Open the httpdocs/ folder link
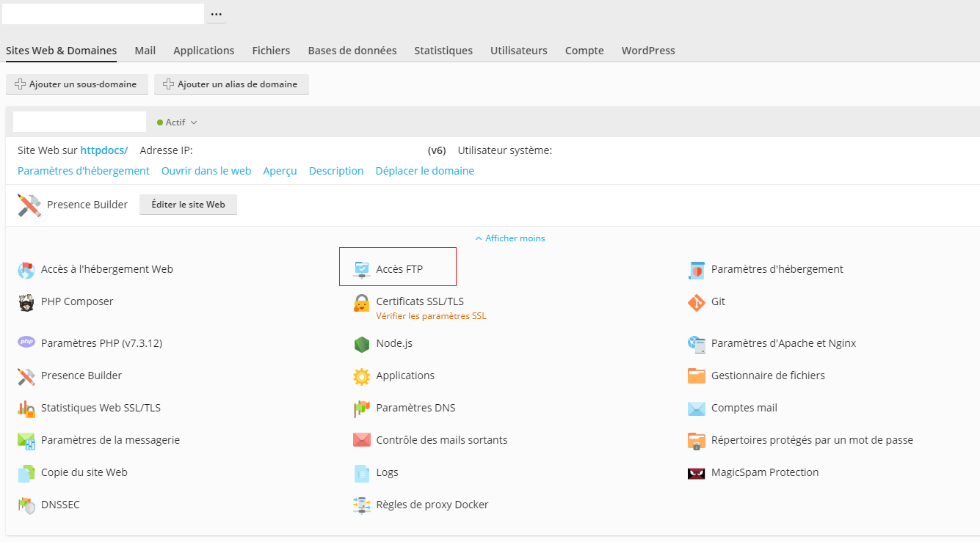The height and width of the screenshot is (542, 980). (104, 150)
